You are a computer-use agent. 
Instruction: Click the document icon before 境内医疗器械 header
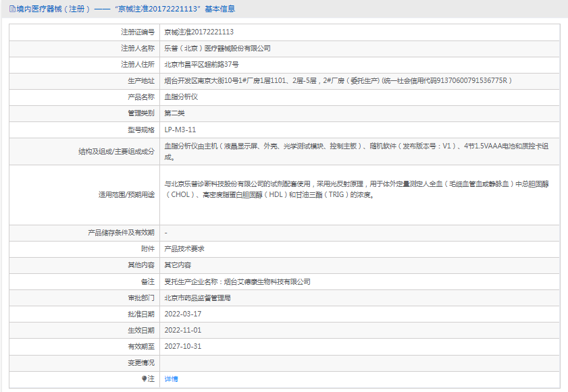click(12, 9)
